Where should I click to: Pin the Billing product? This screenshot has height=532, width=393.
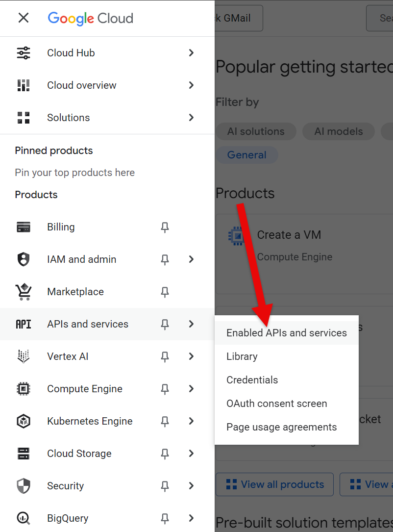(165, 227)
